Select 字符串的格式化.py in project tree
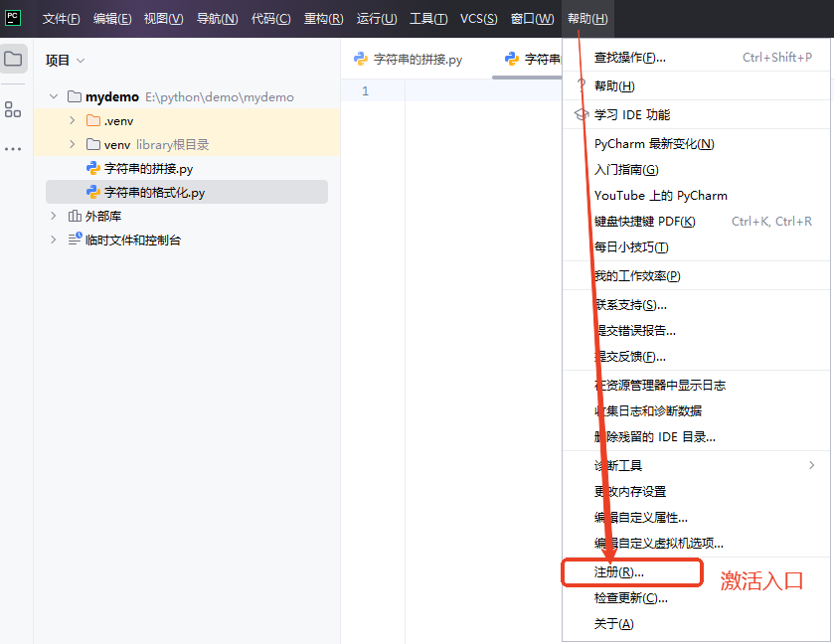 [154, 193]
